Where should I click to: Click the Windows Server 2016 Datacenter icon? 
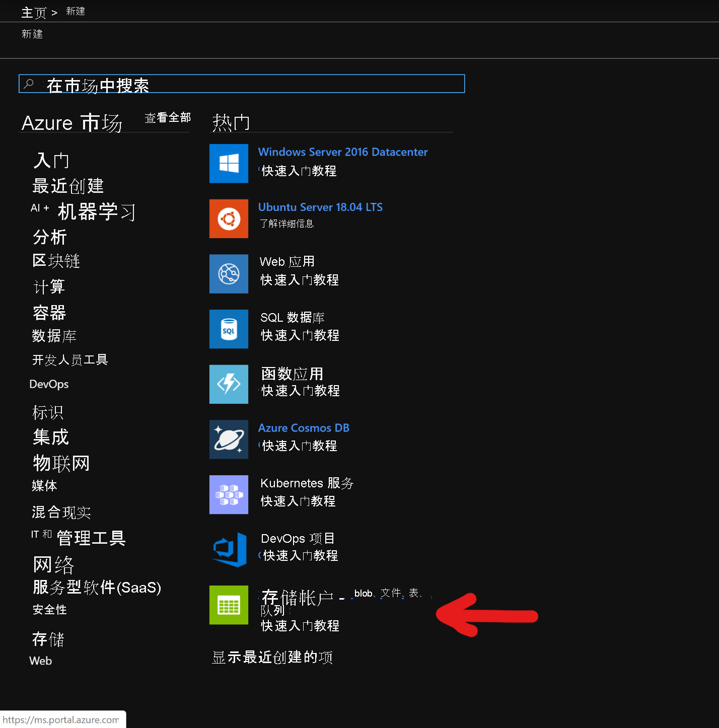tap(229, 164)
